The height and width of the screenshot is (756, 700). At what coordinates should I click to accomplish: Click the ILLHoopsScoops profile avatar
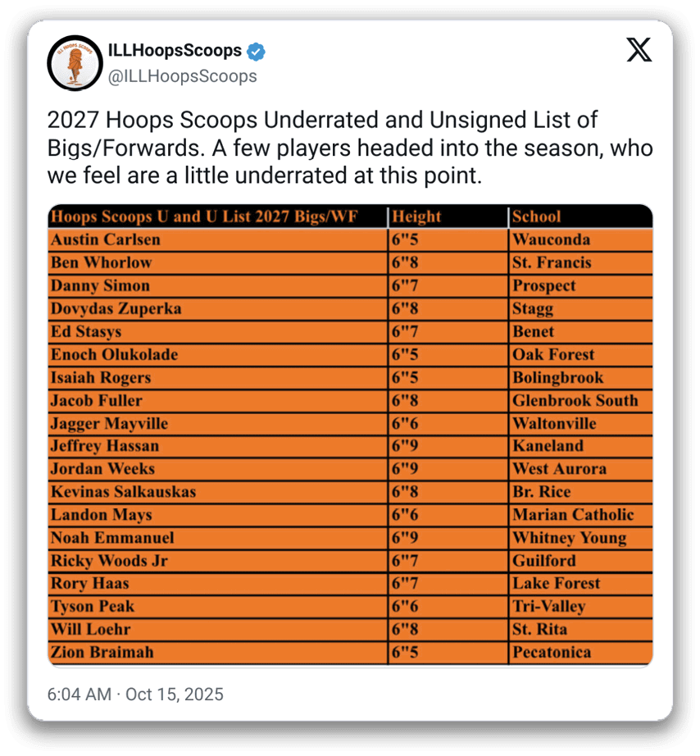(x=74, y=63)
